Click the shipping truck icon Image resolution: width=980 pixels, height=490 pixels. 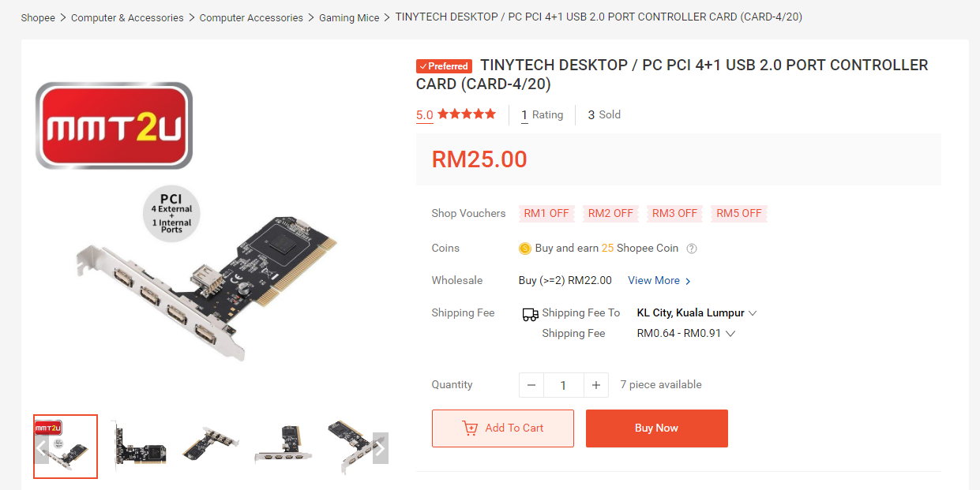tap(530, 314)
